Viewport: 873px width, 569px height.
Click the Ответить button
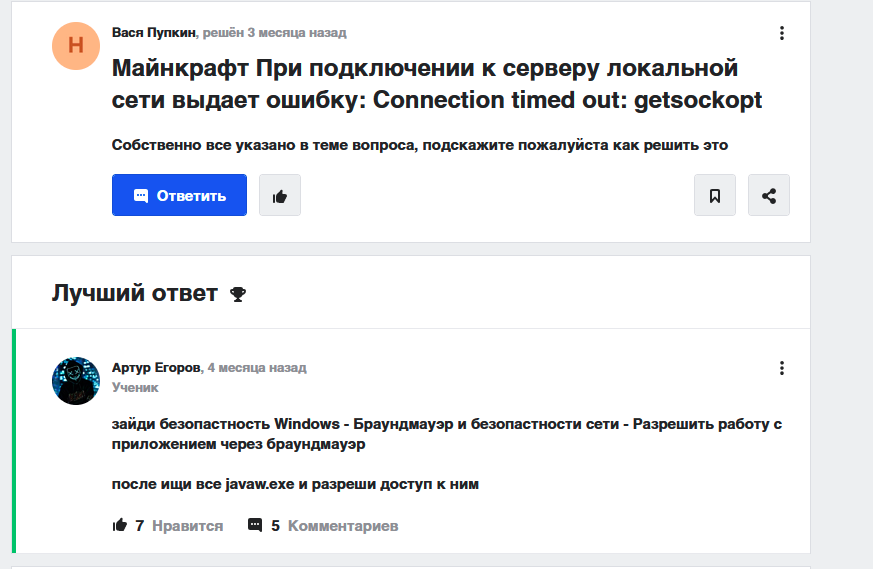pos(179,195)
